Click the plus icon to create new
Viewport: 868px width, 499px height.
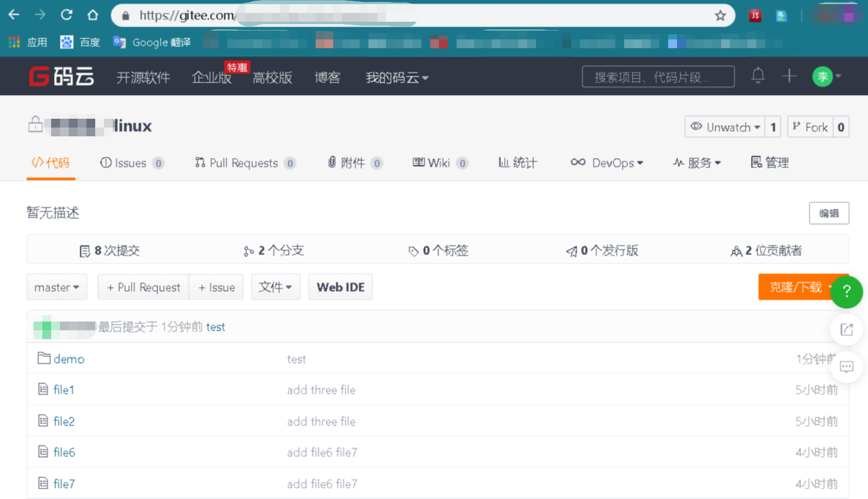[x=789, y=76]
